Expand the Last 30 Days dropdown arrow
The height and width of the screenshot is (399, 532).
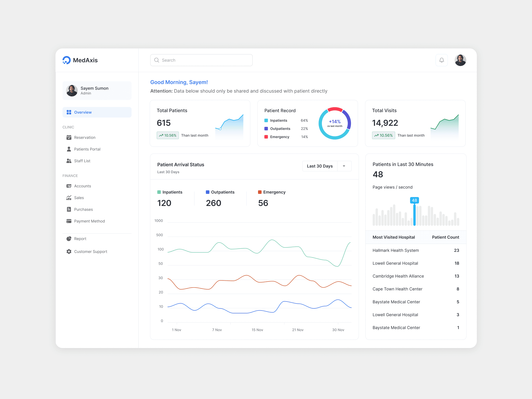pyautogui.click(x=344, y=166)
